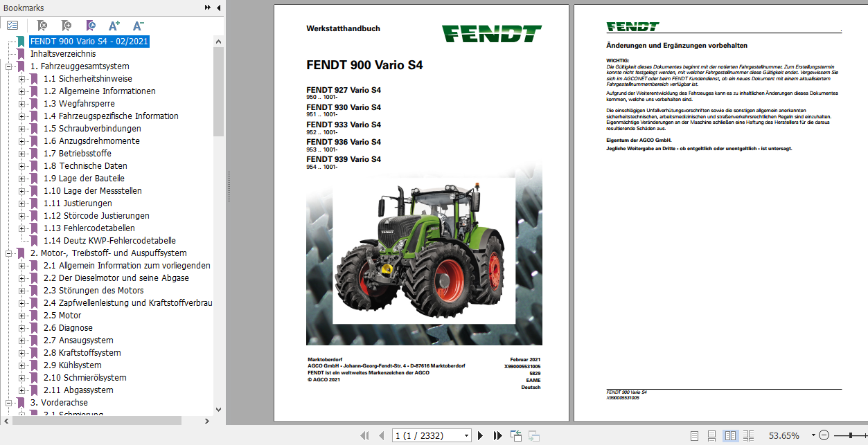This screenshot has width=868, height=445.
Task: Select the FENDT 900 Vario S4 - 02/2021 bookmark
Action: pyautogui.click(x=89, y=42)
